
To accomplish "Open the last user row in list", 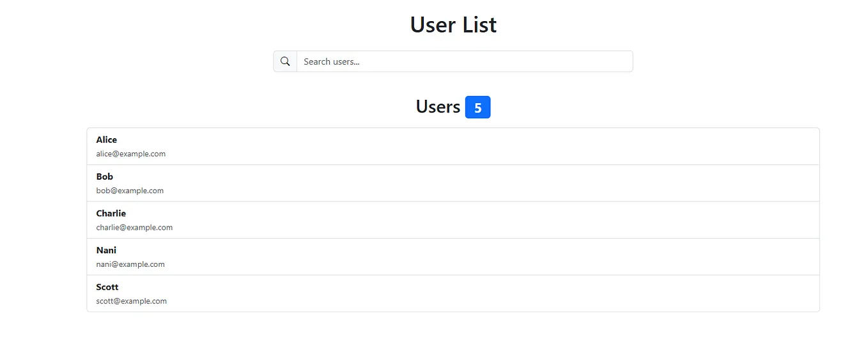I will [453, 294].
